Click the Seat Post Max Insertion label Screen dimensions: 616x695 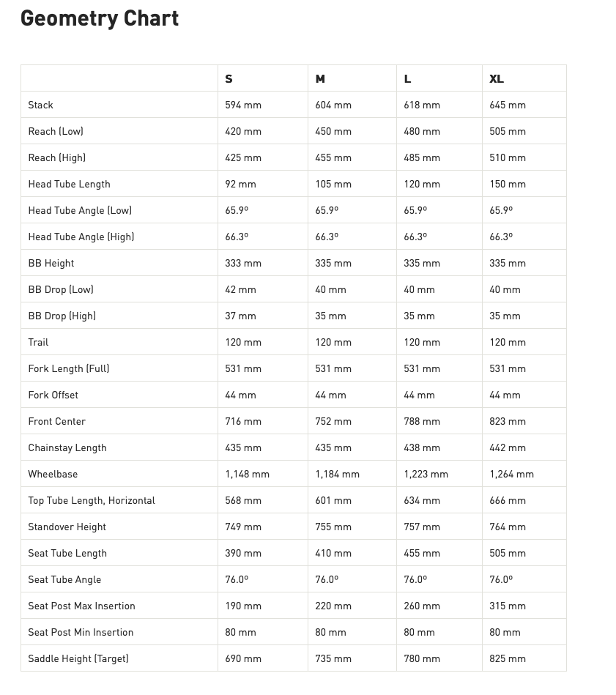pos(82,606)
